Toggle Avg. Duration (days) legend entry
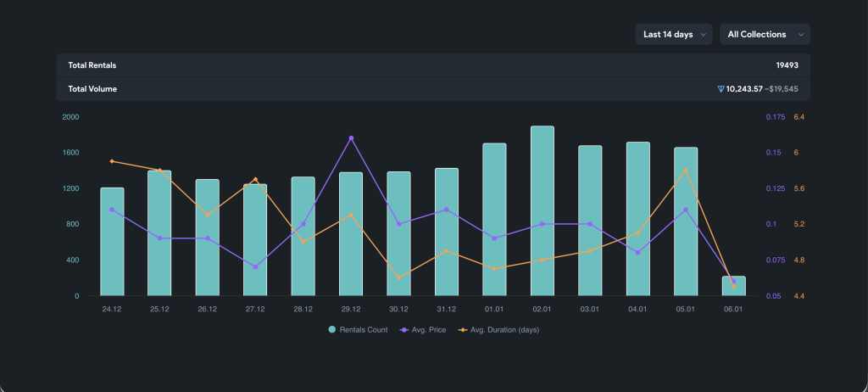Image resolution: width=868 pixels, height=392 pixels. pos(498,329)
